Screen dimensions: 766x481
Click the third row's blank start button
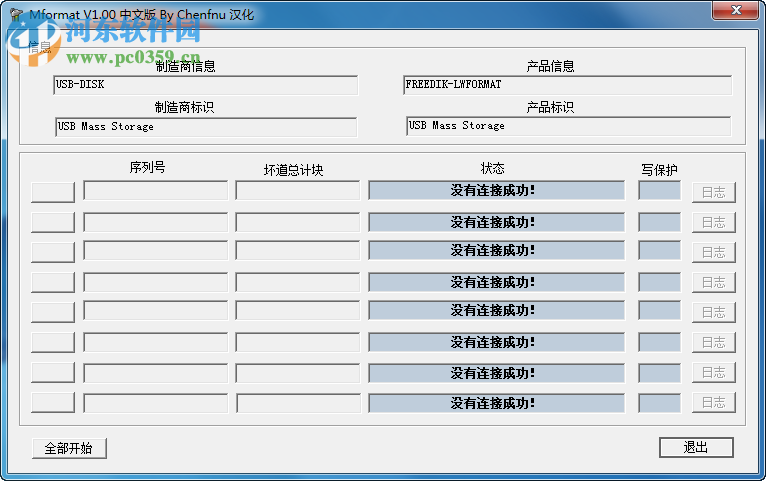click(x=53, y=252)
